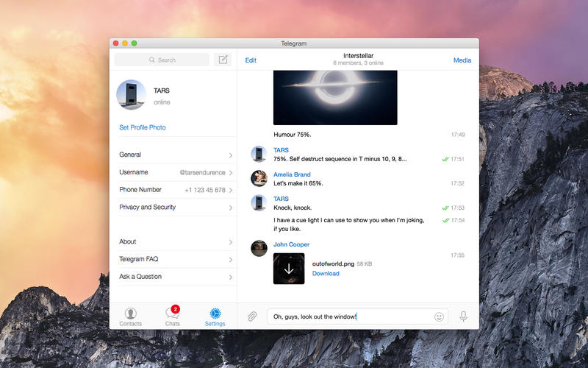Screen dimensions: 588x368
Task: Click John Cooper's avatar in chat
Action: point(259,248)
